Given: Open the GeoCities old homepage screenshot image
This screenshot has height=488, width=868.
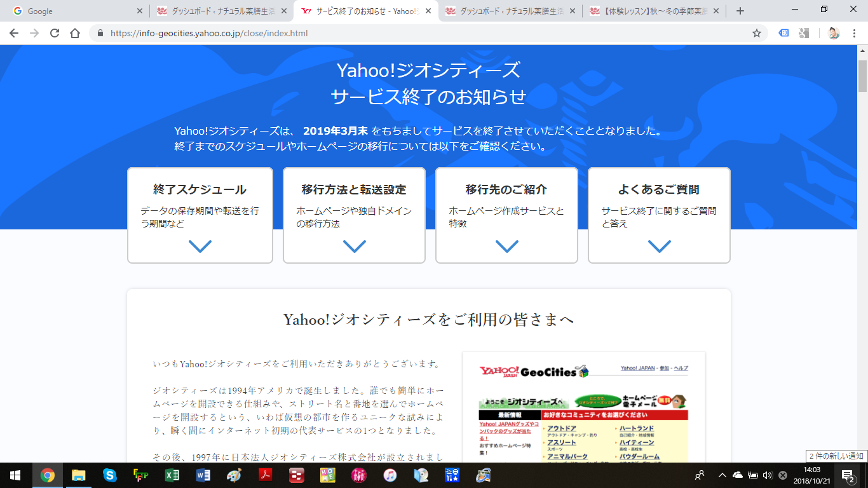Looking at the screenshot, I should tap(584, 407).
